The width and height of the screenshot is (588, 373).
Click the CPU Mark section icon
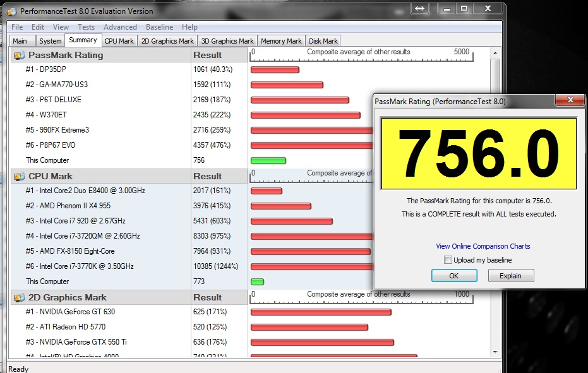pos(19,177)
